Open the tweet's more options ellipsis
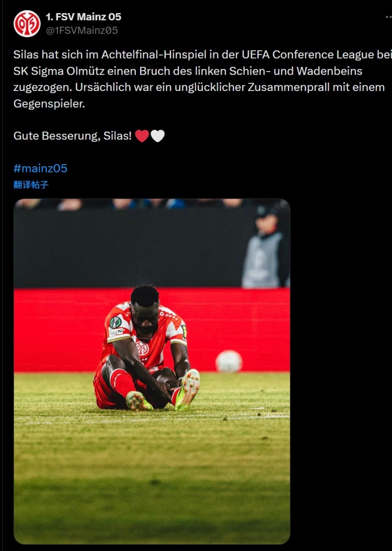 tap(389, 17)
